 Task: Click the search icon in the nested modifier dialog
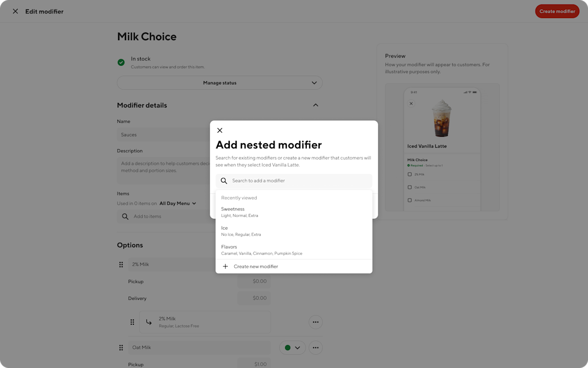(224, 181)
